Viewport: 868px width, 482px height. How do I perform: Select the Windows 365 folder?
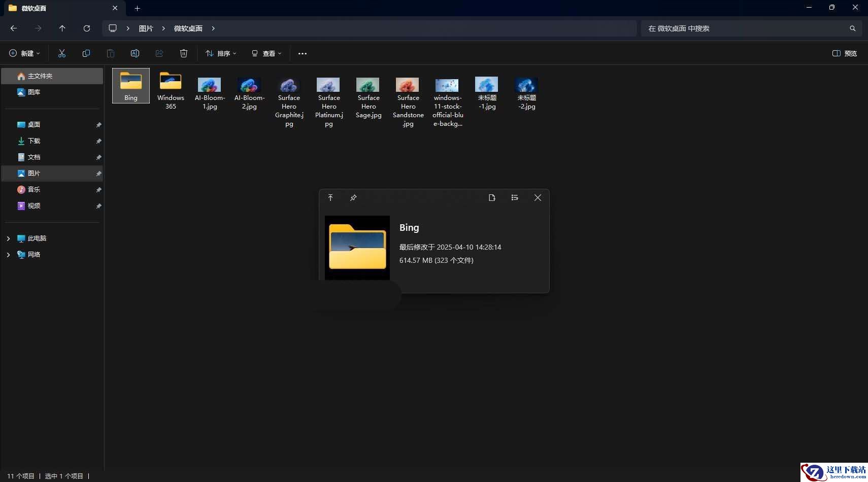coord(171,90)
